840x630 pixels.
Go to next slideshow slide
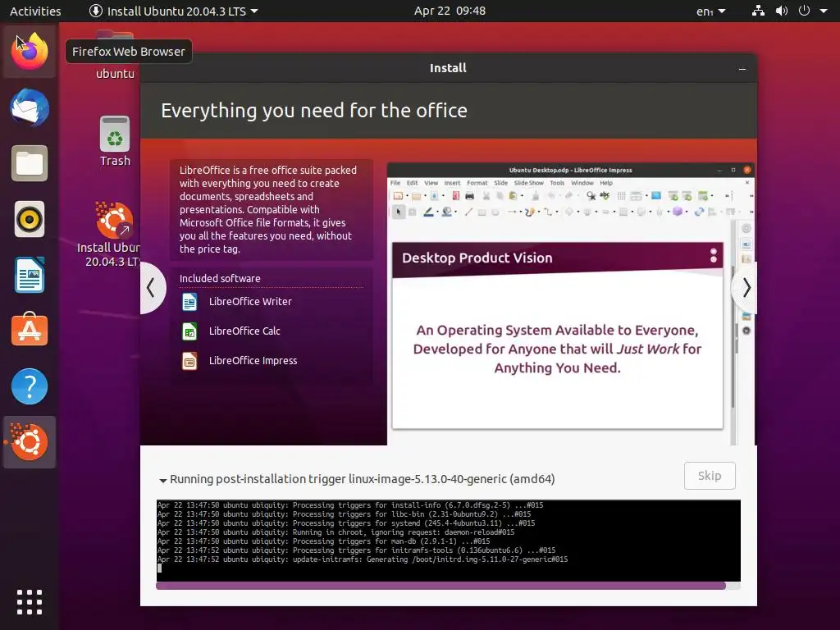click(746, 288)
